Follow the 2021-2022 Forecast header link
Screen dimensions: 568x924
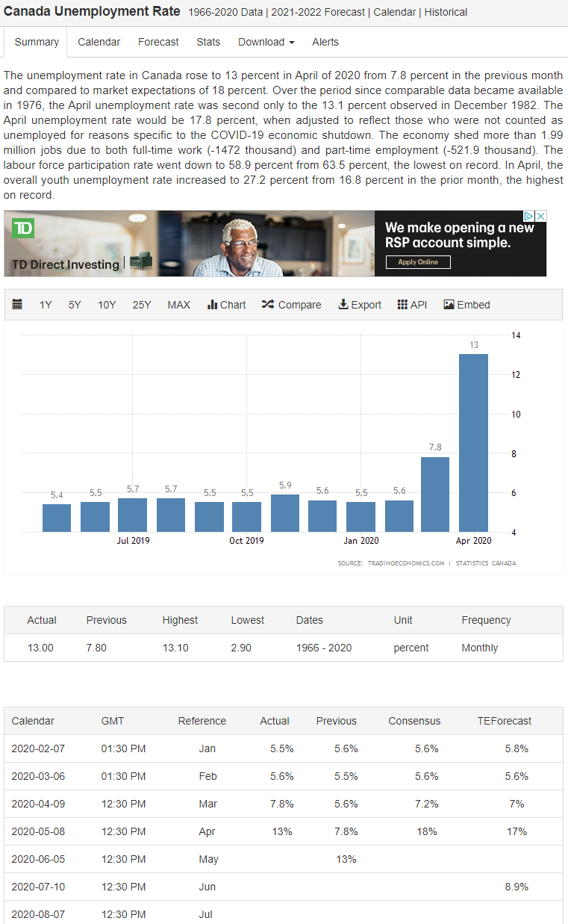[x=319, y=12]
